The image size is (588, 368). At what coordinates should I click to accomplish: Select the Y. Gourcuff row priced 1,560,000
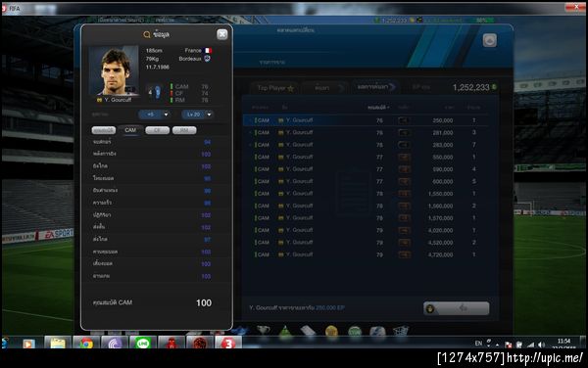click(x=366, y=206)
